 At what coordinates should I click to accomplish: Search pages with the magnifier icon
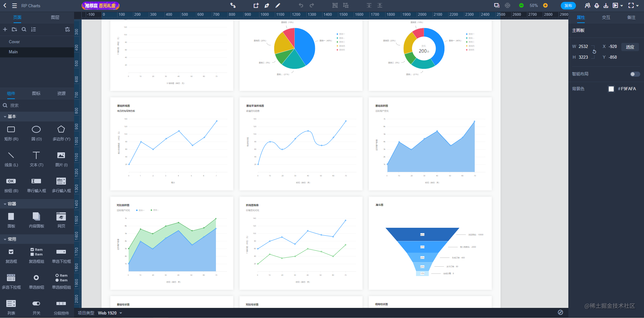tap(24, 29)
